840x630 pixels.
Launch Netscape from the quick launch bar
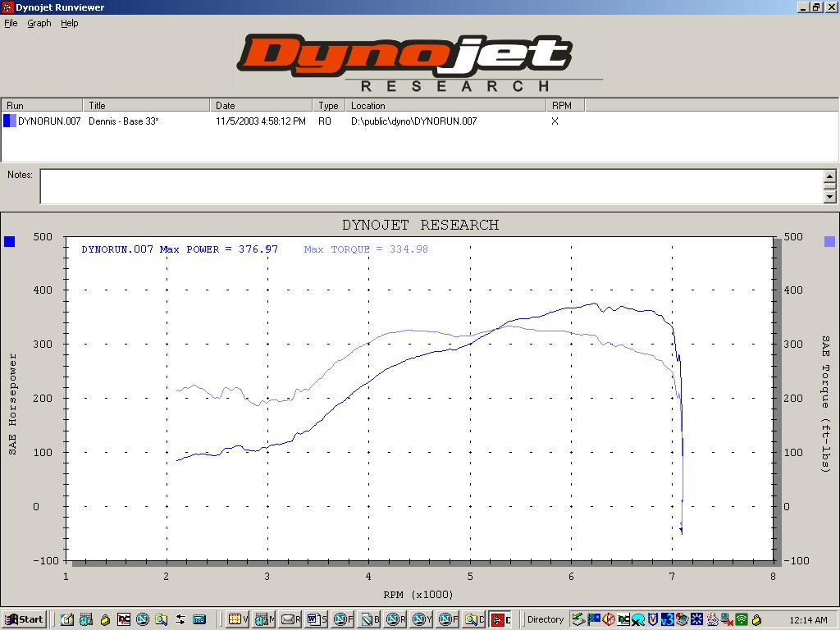point(143,620)
